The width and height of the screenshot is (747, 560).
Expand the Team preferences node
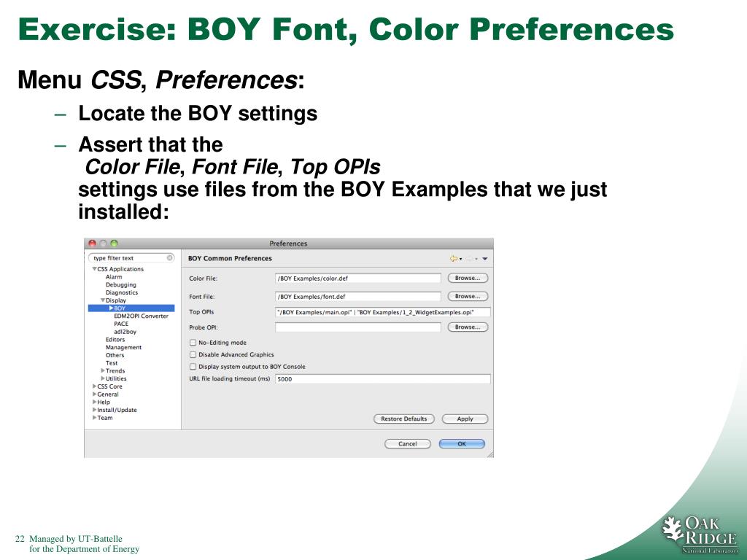coord(94,418)
